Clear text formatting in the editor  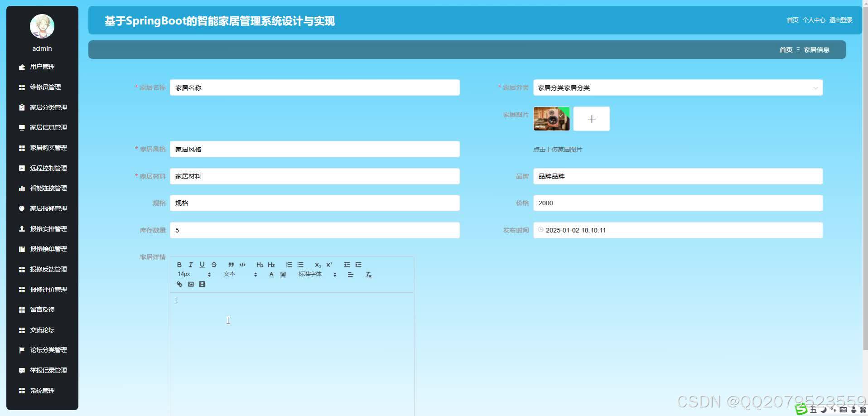(369, 275)
